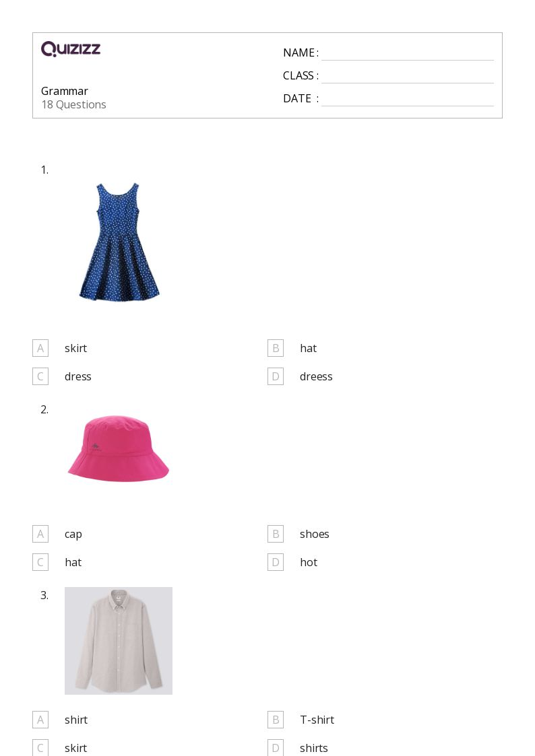Tick option D hot in question 2
The width and height of the screenshot is (535, 756).
276,562
